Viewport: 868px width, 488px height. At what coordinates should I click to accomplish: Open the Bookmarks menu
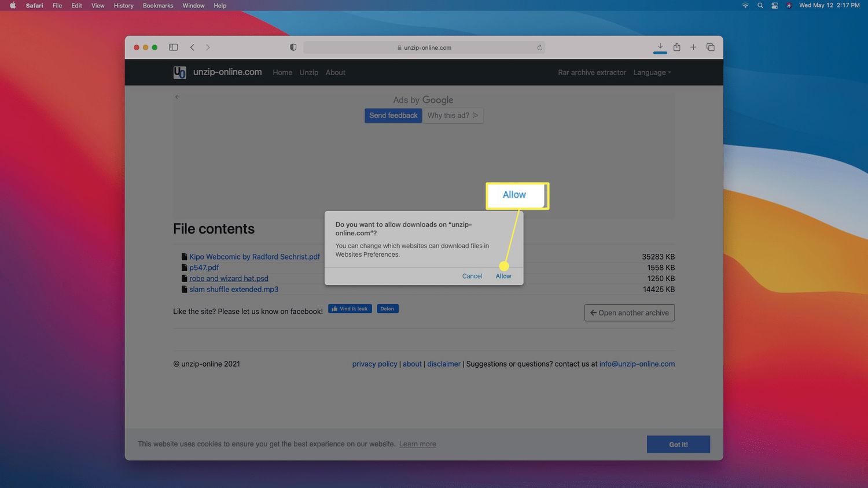tap(158, 6)
